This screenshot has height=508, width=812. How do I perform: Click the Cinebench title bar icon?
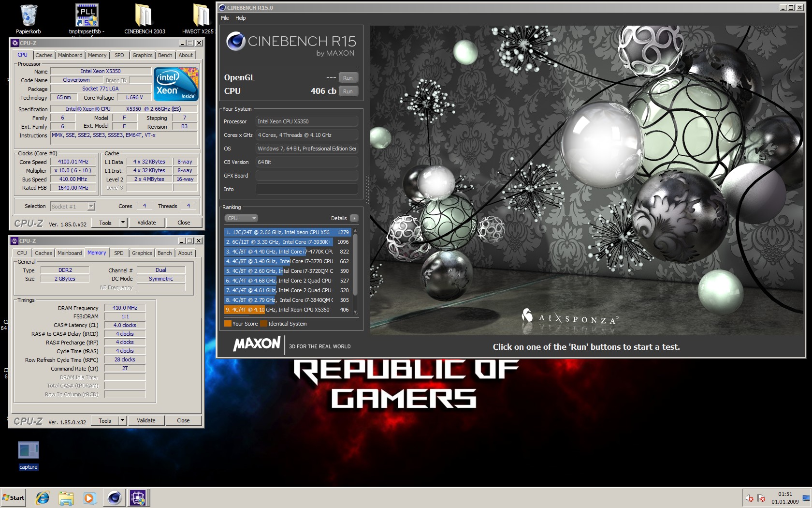(222, 7)
